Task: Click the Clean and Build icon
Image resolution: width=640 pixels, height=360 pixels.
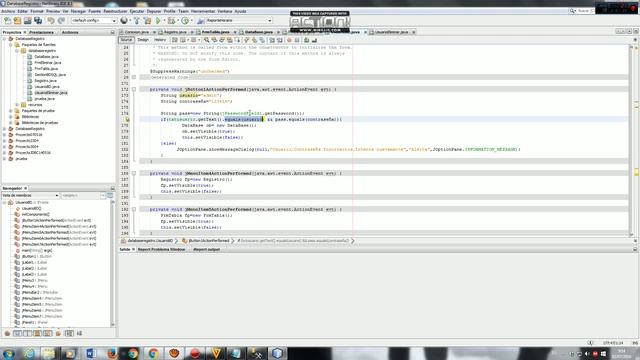Action: click(x=147, y=20)
